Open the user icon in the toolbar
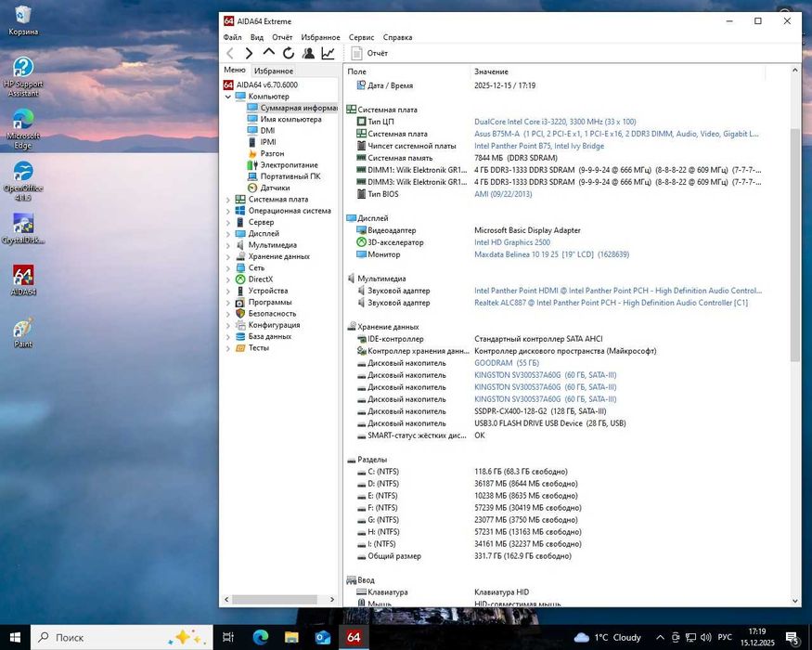This screenshot has height=650, width=812. (308, 53)
